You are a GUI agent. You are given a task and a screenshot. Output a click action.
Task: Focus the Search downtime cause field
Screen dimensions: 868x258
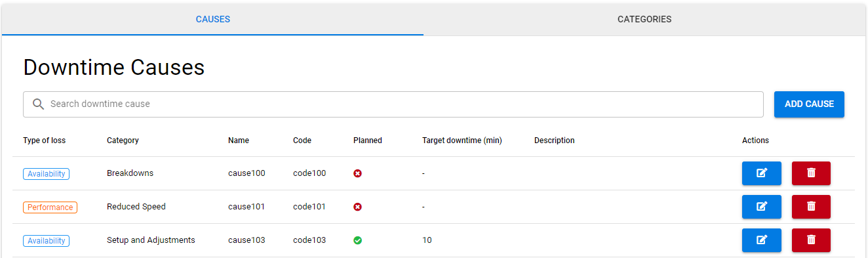point(393,104)
